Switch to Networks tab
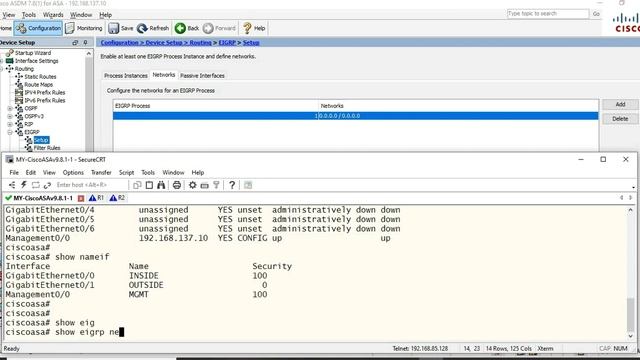The height and width of the screenshot is (360, 640). click(164, 75)
